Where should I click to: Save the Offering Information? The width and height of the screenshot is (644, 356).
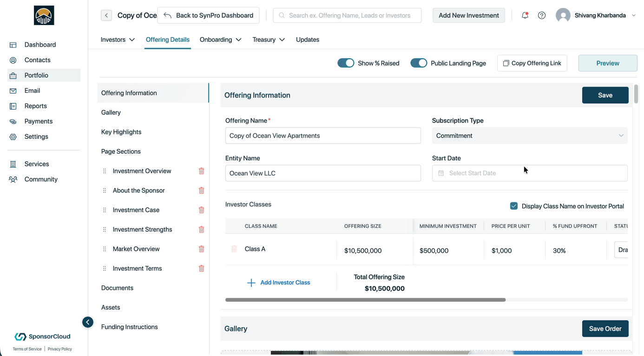(605, 95)
